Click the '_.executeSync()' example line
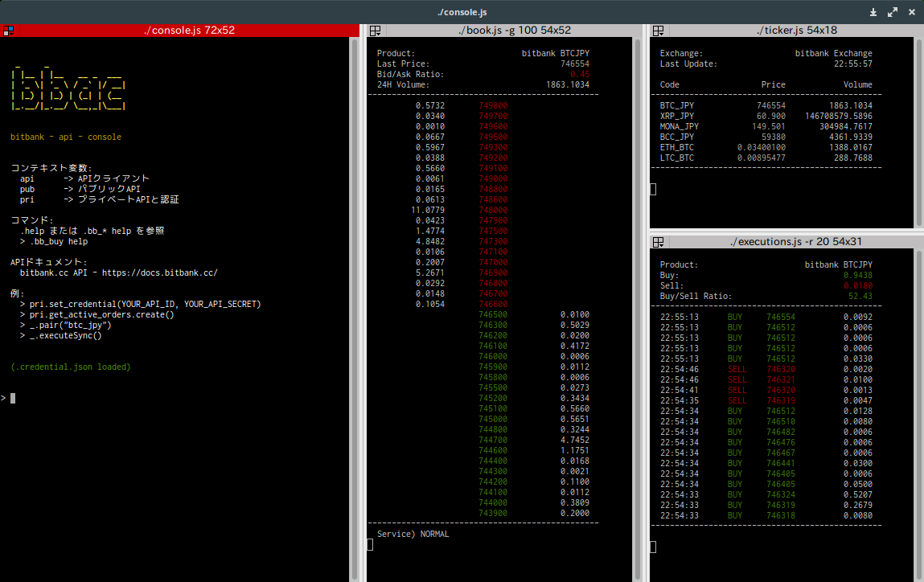The width and height of the screenshot is (924, 582). [x=65, y=336]
